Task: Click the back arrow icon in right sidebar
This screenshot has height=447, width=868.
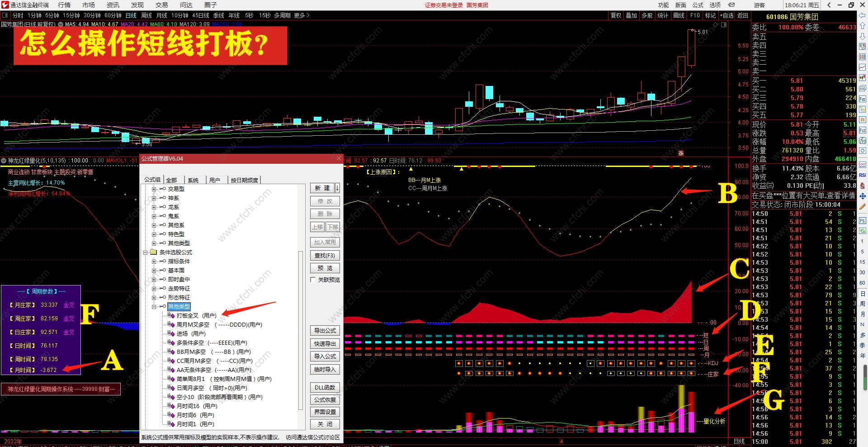Action: click(x=862, y=15)
